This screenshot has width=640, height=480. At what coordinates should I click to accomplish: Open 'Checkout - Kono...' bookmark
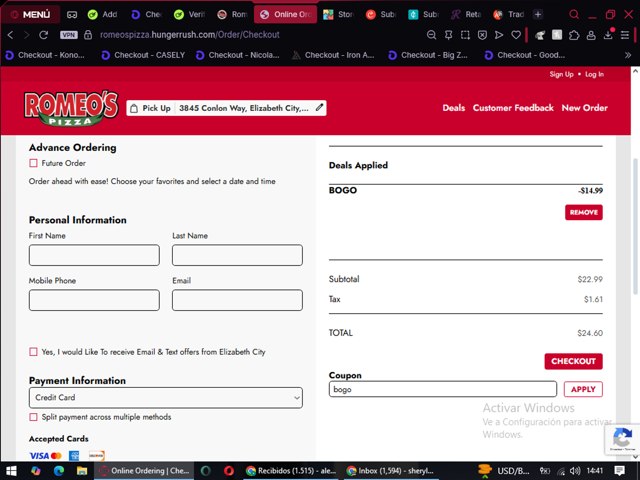[x=45, y=55]
